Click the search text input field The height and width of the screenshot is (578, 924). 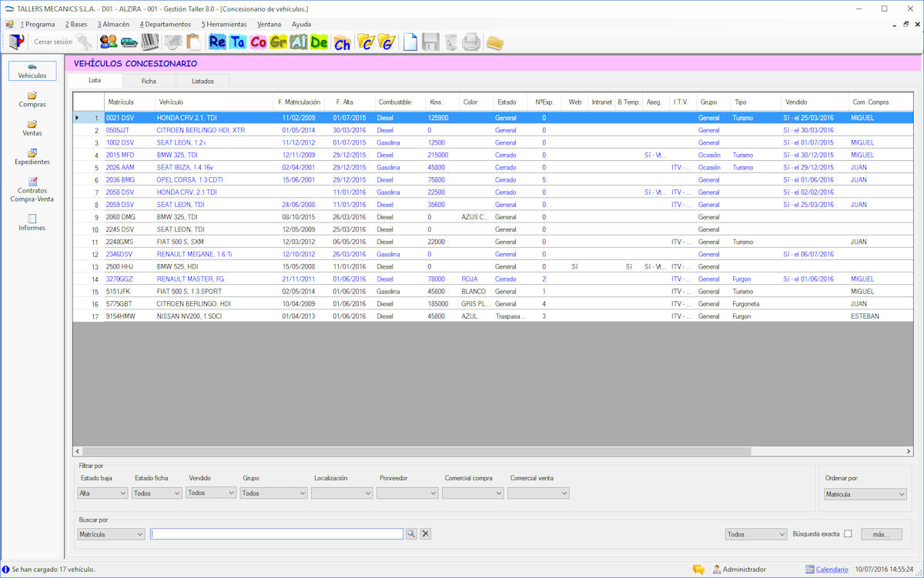(277, 534)
